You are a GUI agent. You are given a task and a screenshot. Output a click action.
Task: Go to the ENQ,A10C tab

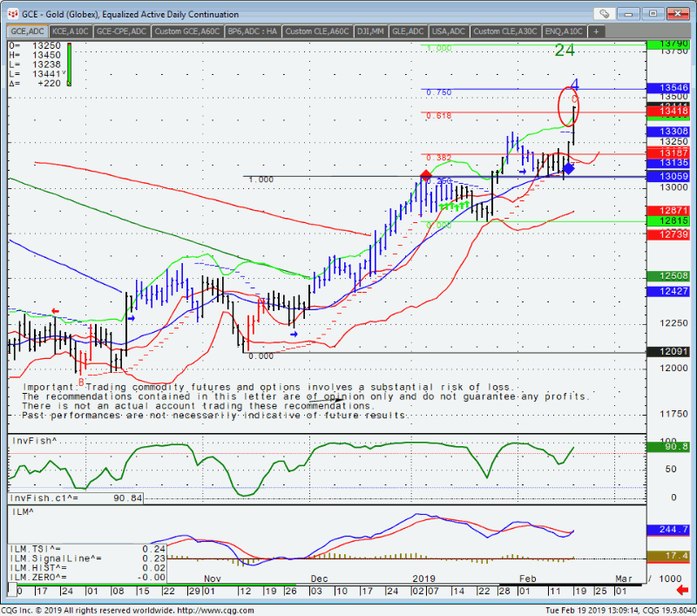click(565, 31)
